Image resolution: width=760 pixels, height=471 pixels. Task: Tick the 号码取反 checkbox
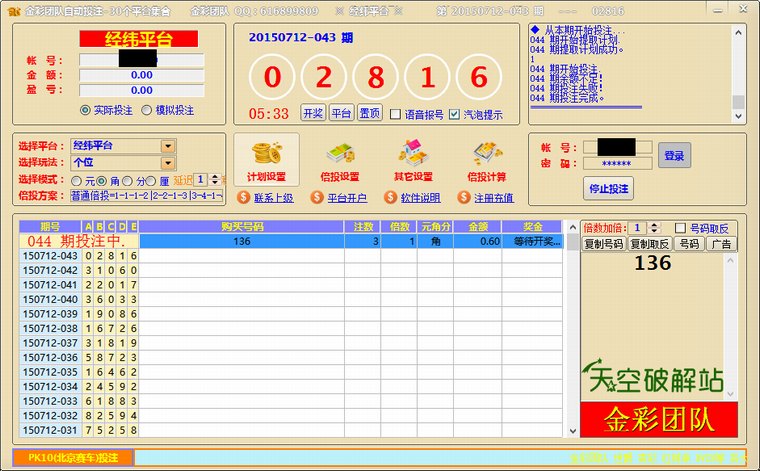(681, 228)
